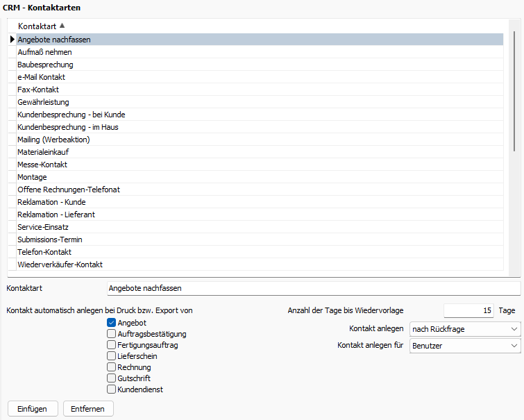Uncheck the Angebot checkbox
Image resolution: width=524 pixels, height=420 pixels.
click(x=111, y=323)
